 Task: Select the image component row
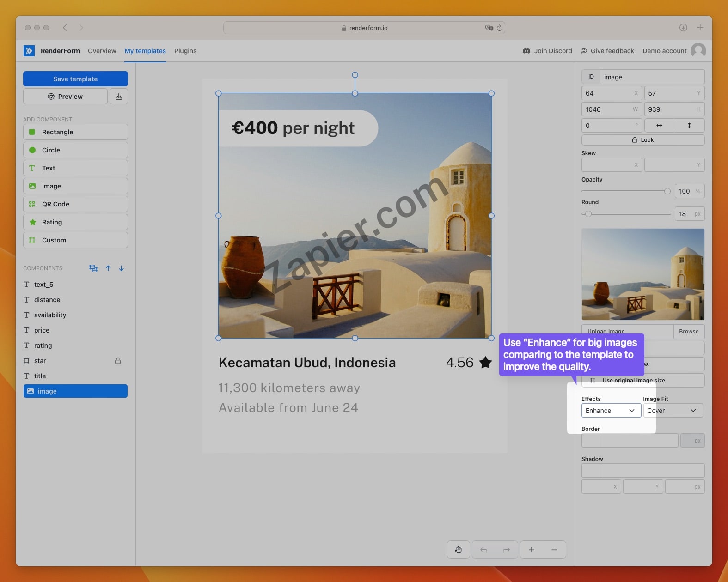tap(75, 391)
